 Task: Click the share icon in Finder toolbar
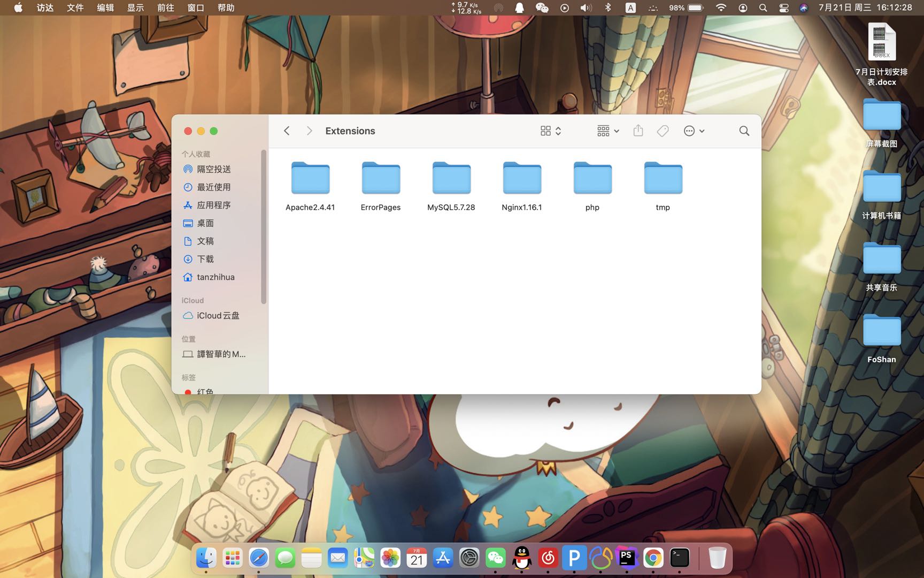click(638, 131)
